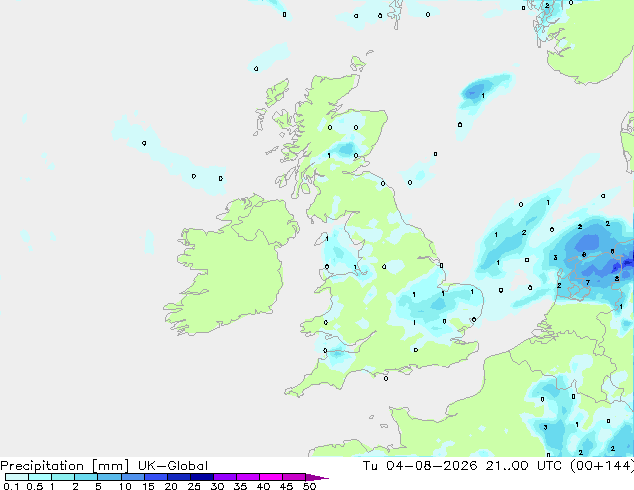The width and height of the screenshot is (634, 490).
Task: Click the above-50 arrow at the legend end
Action: (x=317, y=478)
